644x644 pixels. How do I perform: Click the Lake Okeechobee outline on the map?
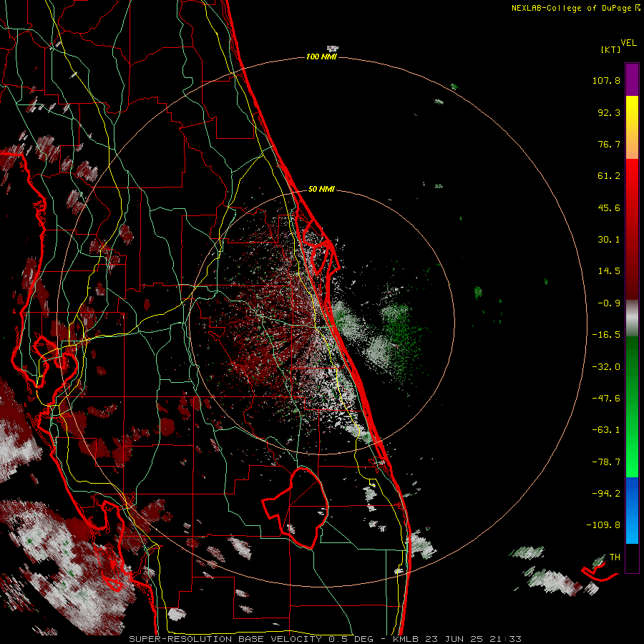coord(296,508)
